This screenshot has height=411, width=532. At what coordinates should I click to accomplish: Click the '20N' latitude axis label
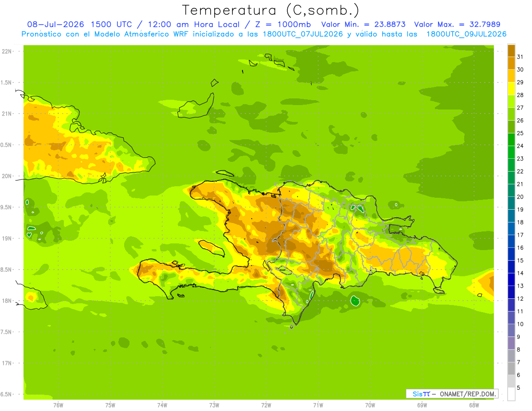click(x=6, y=176)
